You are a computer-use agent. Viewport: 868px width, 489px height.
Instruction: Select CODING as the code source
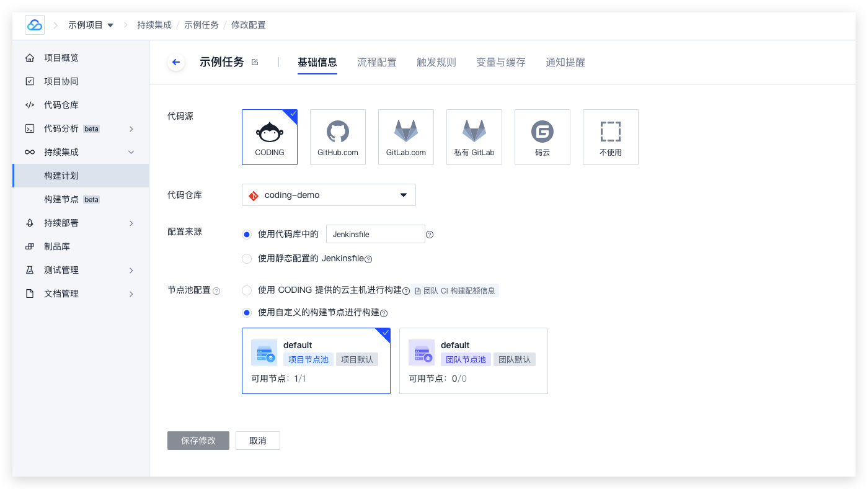click(270, 137)
